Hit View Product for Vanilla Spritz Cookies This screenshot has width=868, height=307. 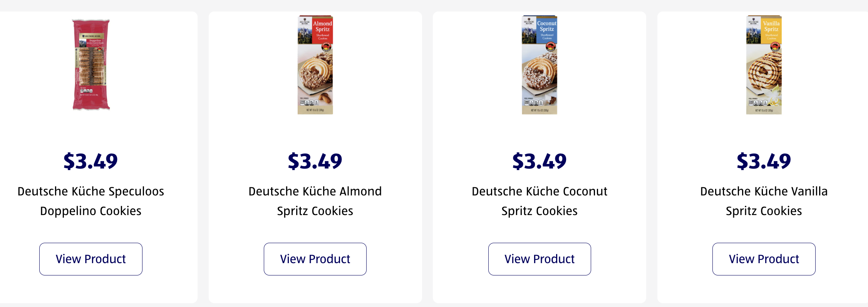[x=764, y=259]
